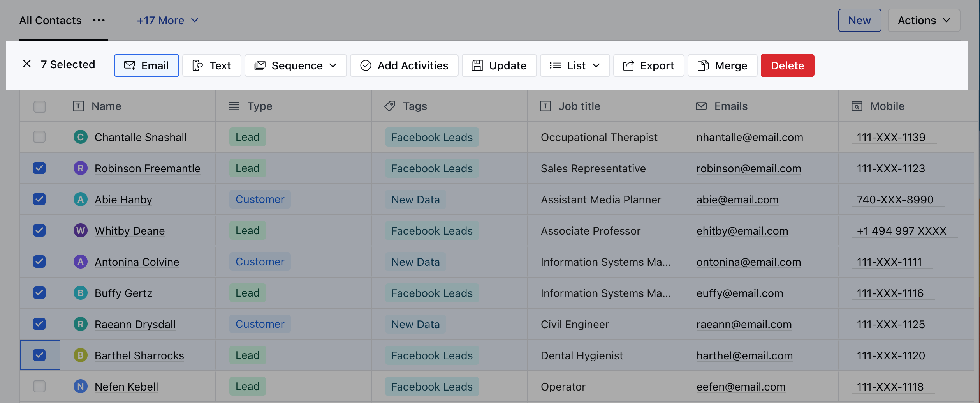The image size is (980, 403).
Task: Select the Text message action
Action: 211,65
